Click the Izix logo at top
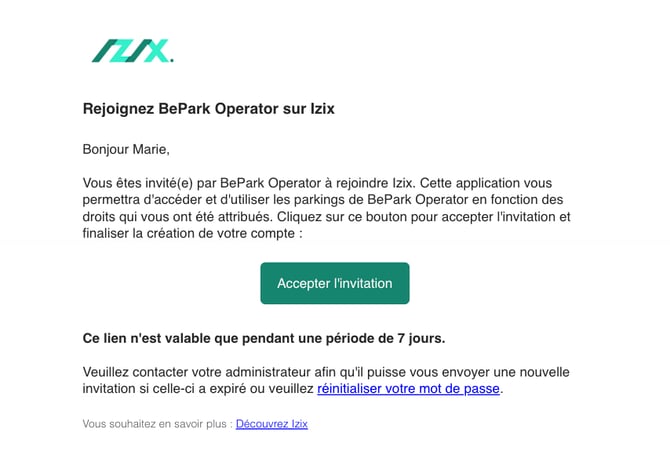670x451 pixels. [x=130, y=50]
